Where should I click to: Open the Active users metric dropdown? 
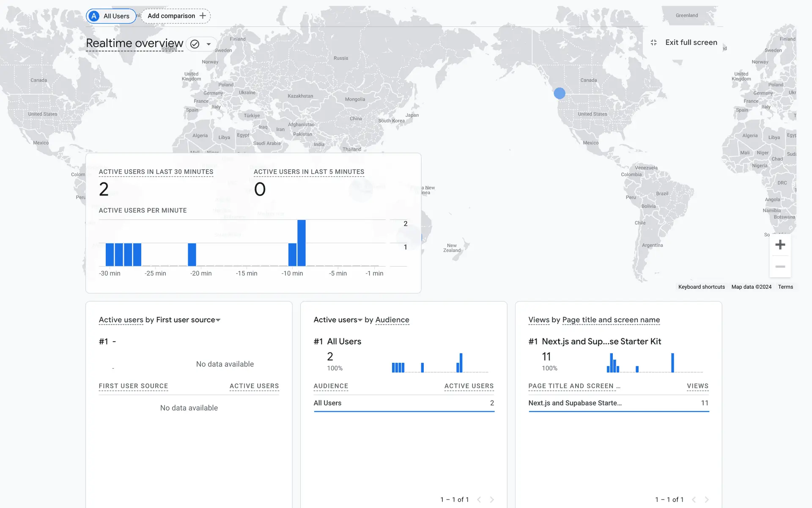[360, 320]
